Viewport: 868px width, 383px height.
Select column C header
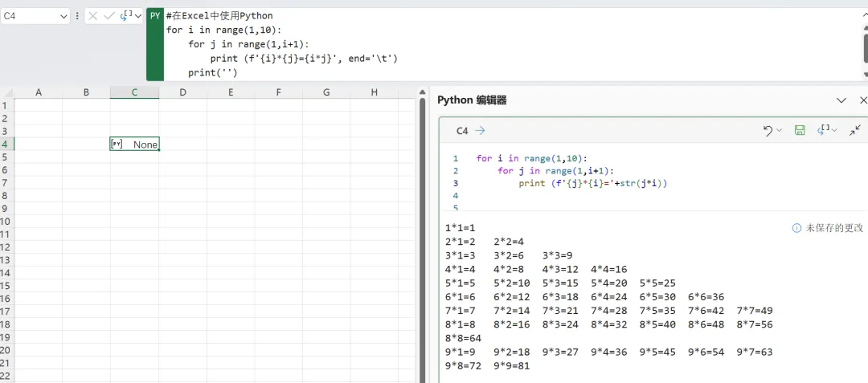pyautogui.click(x=134, y=92)
